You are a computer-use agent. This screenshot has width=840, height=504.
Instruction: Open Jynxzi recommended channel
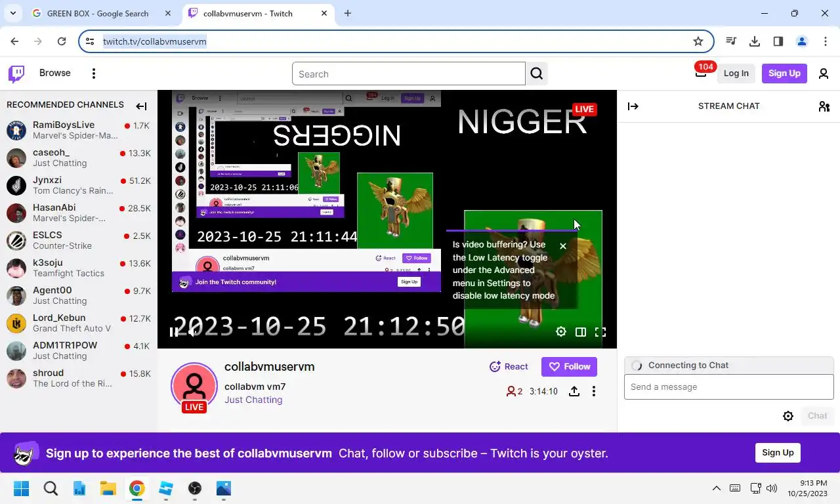coord(79,185)
